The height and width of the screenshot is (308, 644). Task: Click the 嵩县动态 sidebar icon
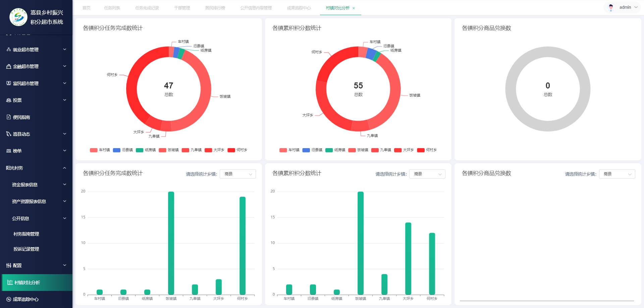coord(9,134)
